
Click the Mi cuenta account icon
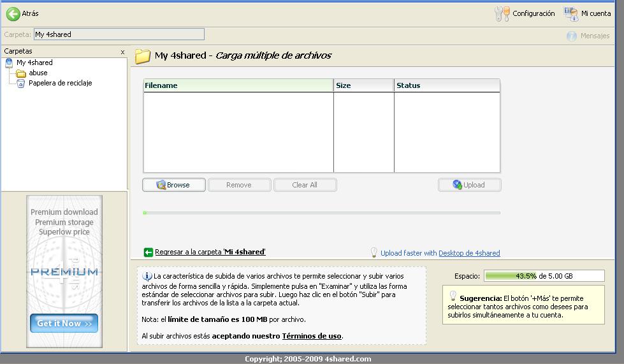[x=571, y=14]
